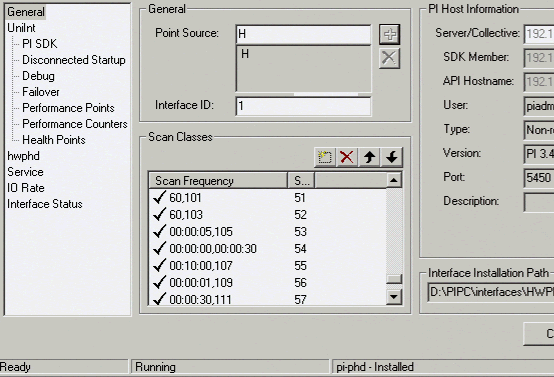The width and height of the screenshot is (554, 377).
Task: Create a new scan class
Action: (x=325, y=157)
